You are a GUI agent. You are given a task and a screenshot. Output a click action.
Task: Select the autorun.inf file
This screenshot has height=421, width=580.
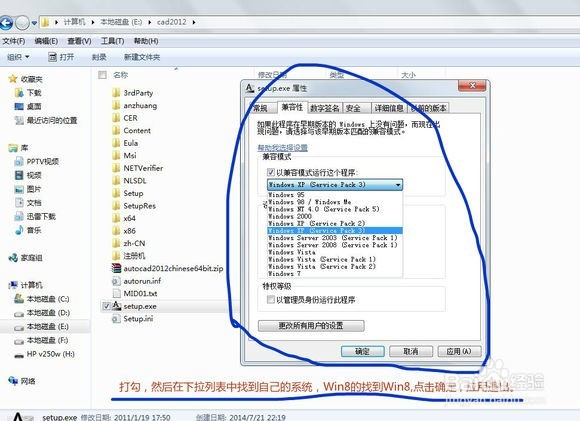[x=136, y=281]
